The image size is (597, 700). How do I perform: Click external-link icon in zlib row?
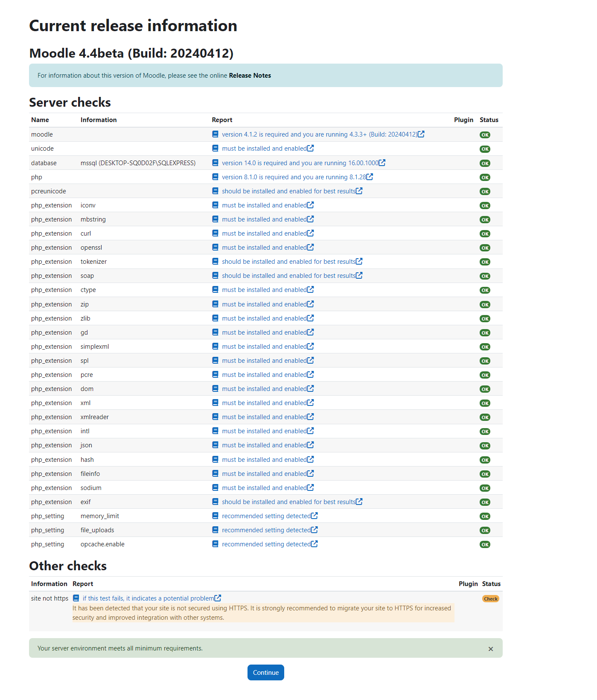click(311, 318)
